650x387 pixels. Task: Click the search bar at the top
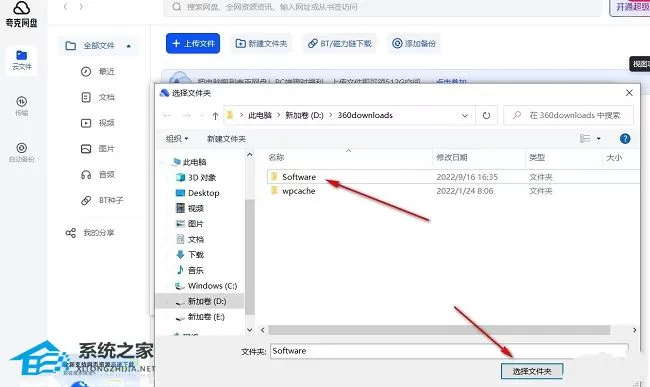point(382,7)
